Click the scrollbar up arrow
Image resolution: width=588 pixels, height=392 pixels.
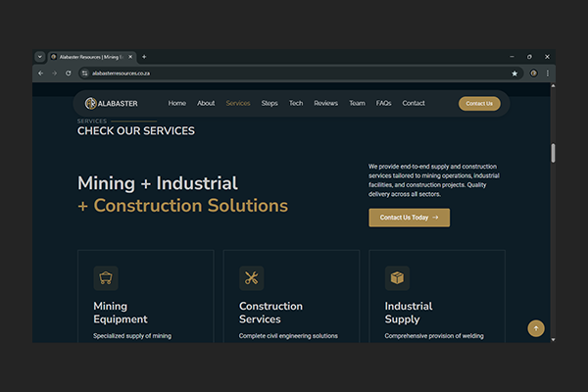[553, 86]
